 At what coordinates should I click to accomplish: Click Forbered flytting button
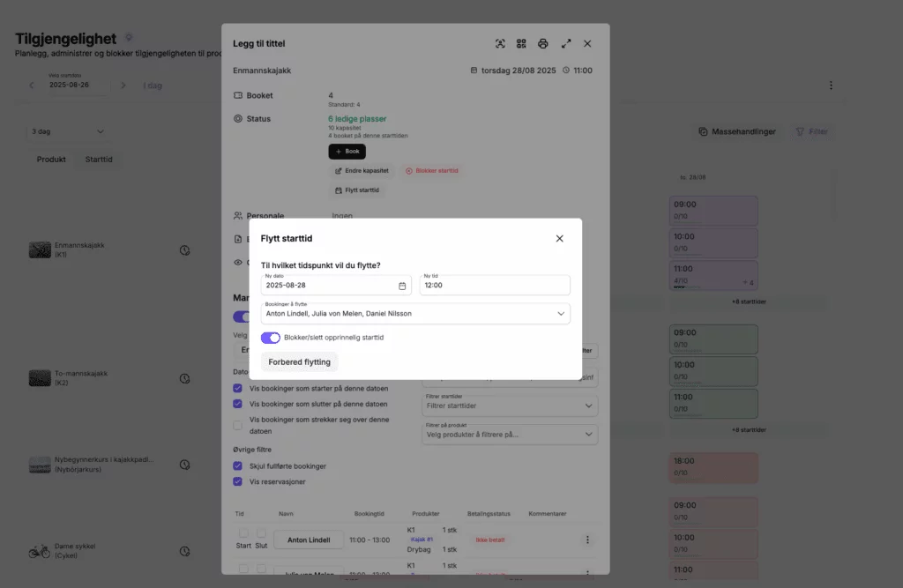[299, 361]
